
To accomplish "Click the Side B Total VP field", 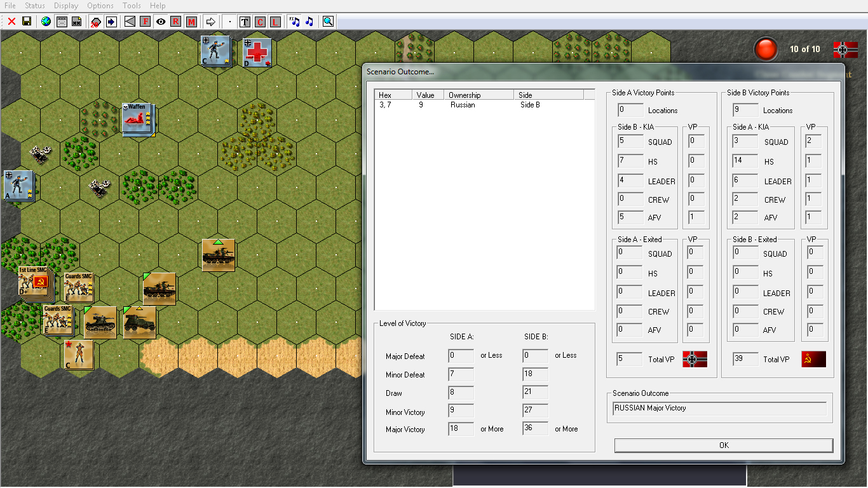I will point(745,359).
